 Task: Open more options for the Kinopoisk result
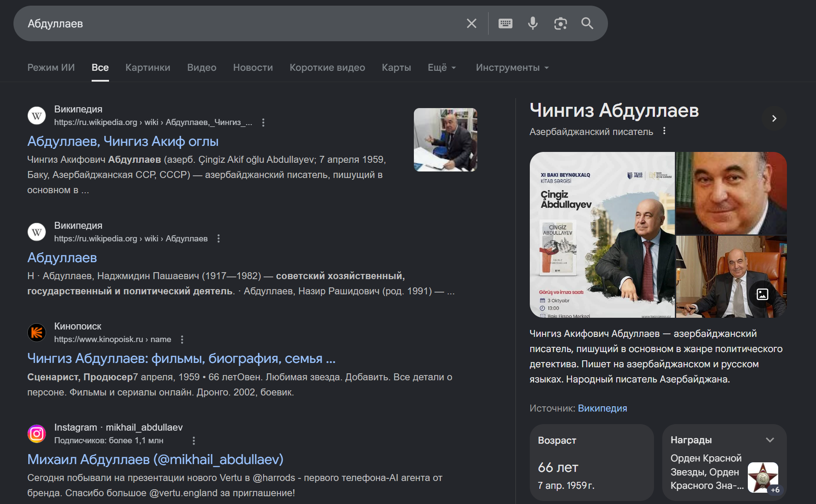tap(182, 339)
